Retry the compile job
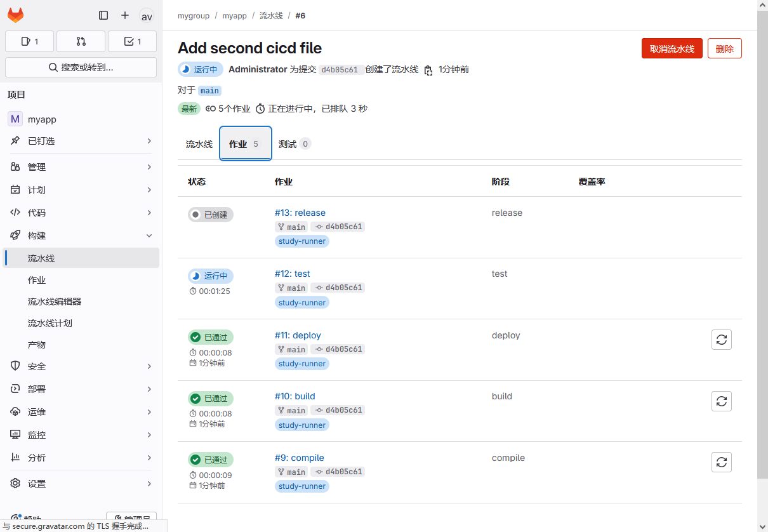The height and width of the screenshot is (532, 768). coord(721,462)
